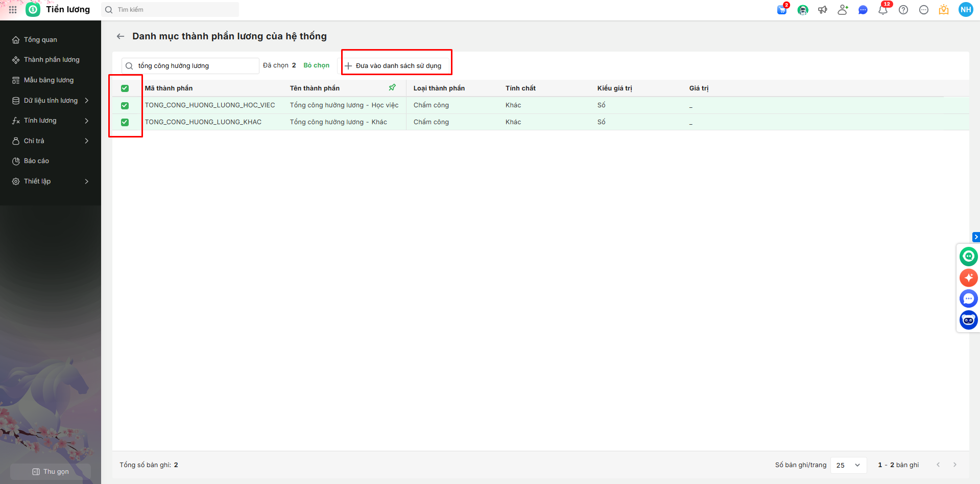Toggle the select-all header checkbox

click(x=125, y=88)
